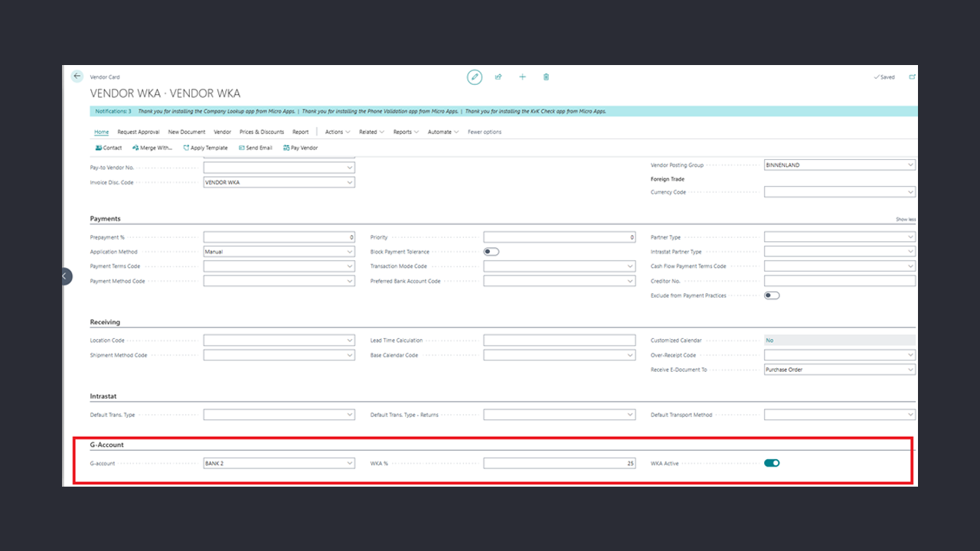Toggle Exclude from Payment Practices switch
Image resolution: width=980 pixels, height=551 pixels.
coord(772,295)
